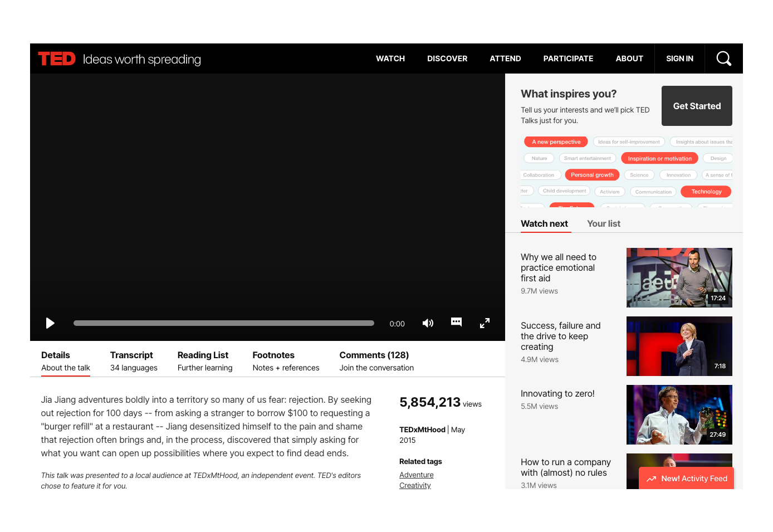Select 'Insights about issues' interest tag
The width and height of the screenshot is (773, 532).
pos(702,142)
